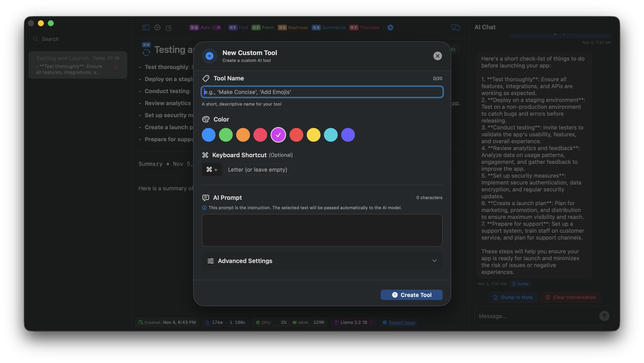This screenshot has width=644, height=363.
Task: Click the info icon beside Llama 3.2 1B
Action: (x=371, y=322)
